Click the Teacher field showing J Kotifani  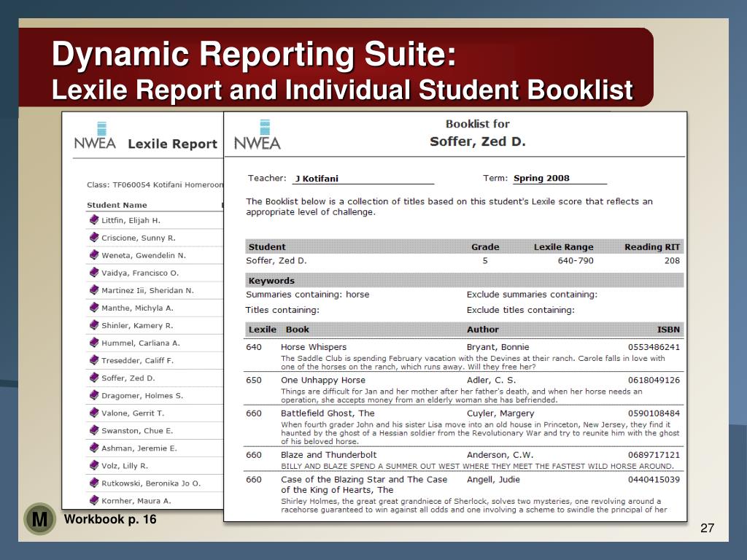point(363,179)
